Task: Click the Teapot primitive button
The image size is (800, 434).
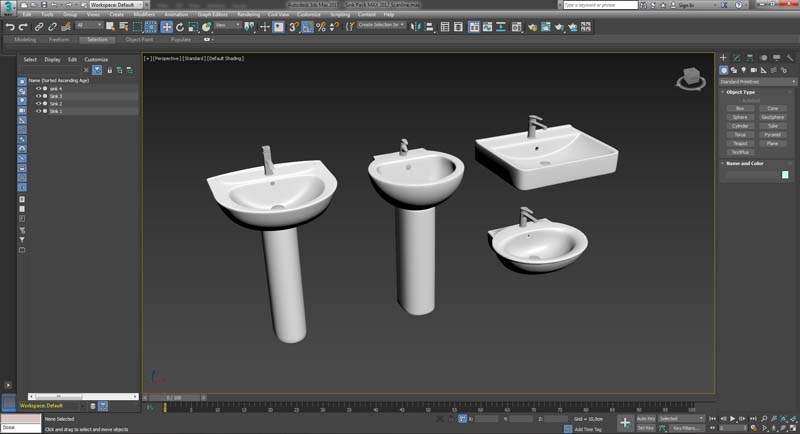Action: point(740,143)
